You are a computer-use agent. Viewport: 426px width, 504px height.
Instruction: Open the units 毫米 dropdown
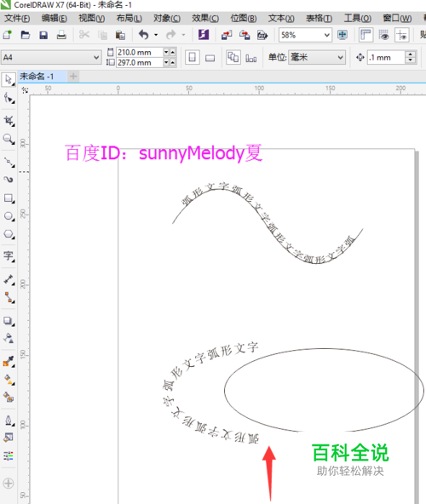click(341, 58)
